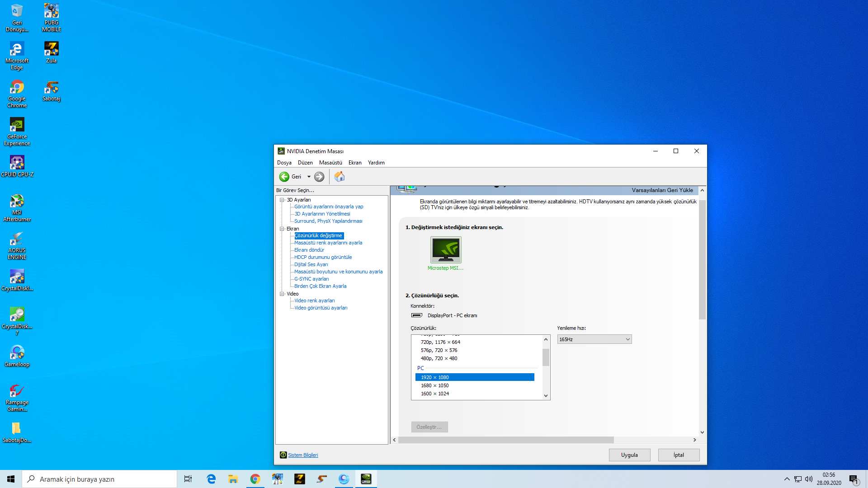
Task: Select 720p, 1176 × 664 resolution
Action: tap(475, 342)
